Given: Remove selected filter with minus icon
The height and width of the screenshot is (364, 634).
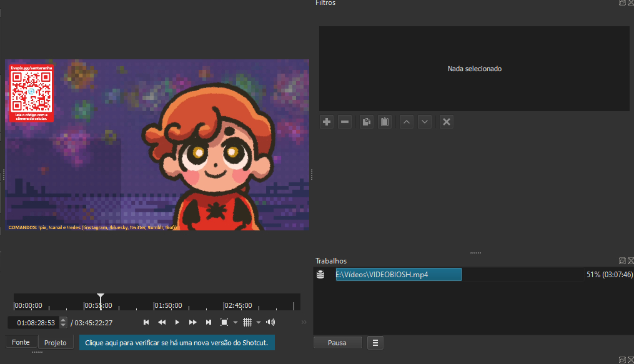Looking at the screenshot, I should (345, 122).
